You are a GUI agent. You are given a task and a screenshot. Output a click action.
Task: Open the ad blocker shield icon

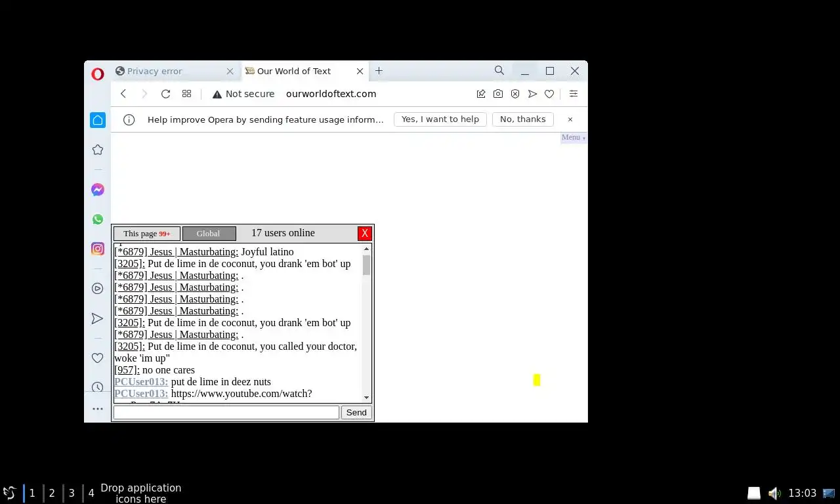tap(515, 94)
